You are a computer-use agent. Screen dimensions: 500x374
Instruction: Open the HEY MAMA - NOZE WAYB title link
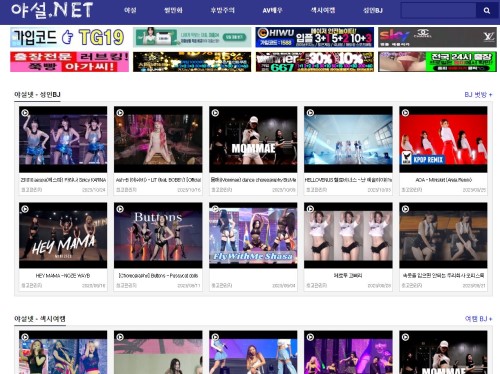(x=63, y=276)
